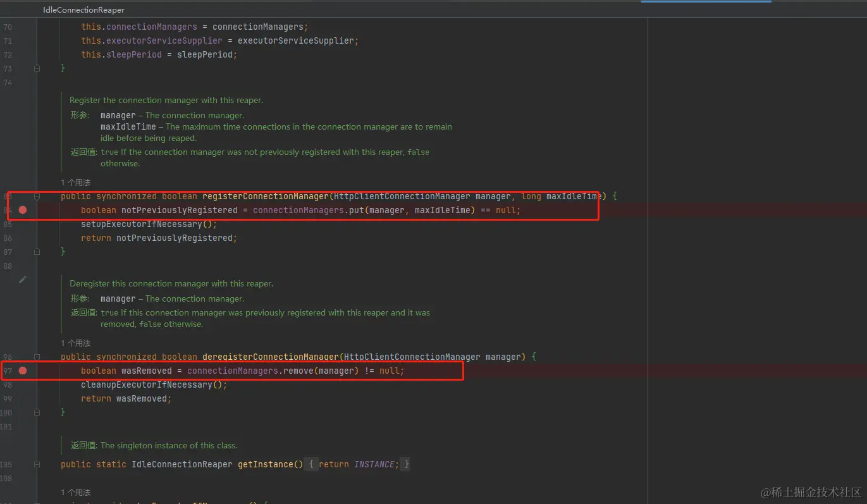Toggle the breakpoint on line 84
The image size is (867, 504).
click(x=23, y=210)
